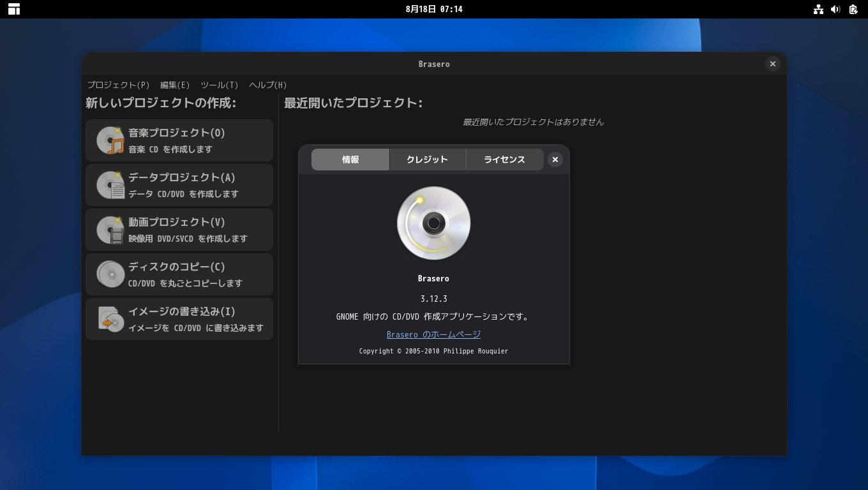Viewport: 868px width, 490px height.
Task: Click the network status icon in system tray
Action: [x=818, y=9]
